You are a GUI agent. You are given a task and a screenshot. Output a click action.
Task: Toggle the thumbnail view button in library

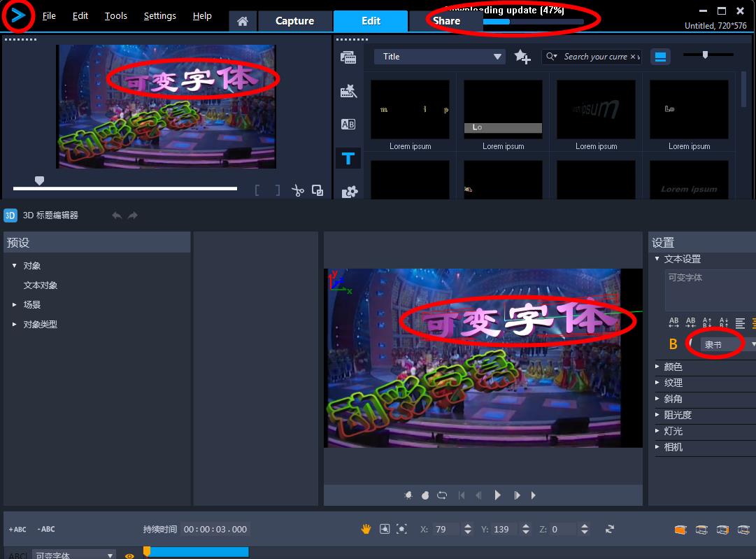[x=660, y=57]
